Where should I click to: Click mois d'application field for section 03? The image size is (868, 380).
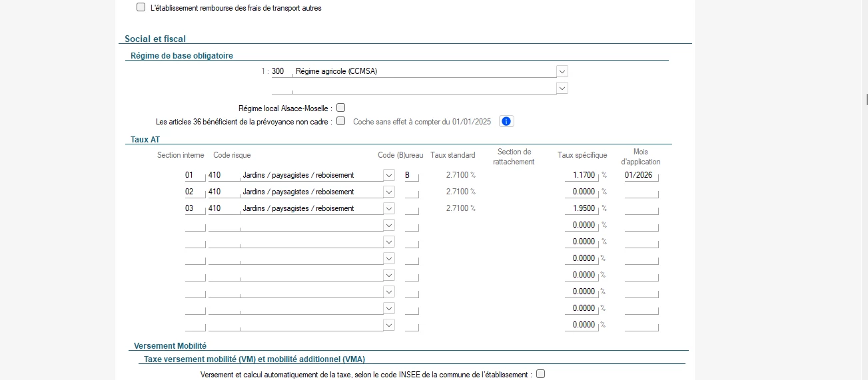coord(641,209)
